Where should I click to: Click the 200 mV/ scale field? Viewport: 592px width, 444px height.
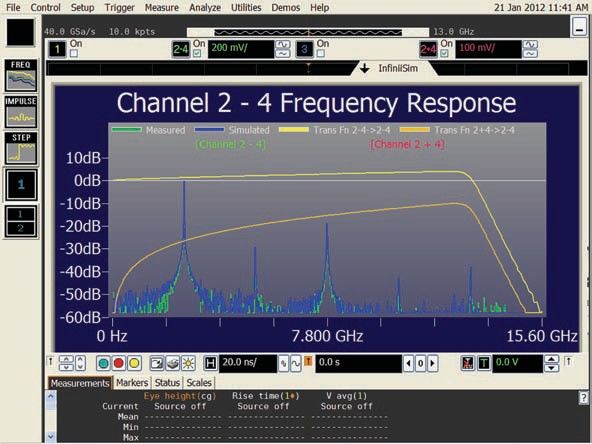(241, 49)
